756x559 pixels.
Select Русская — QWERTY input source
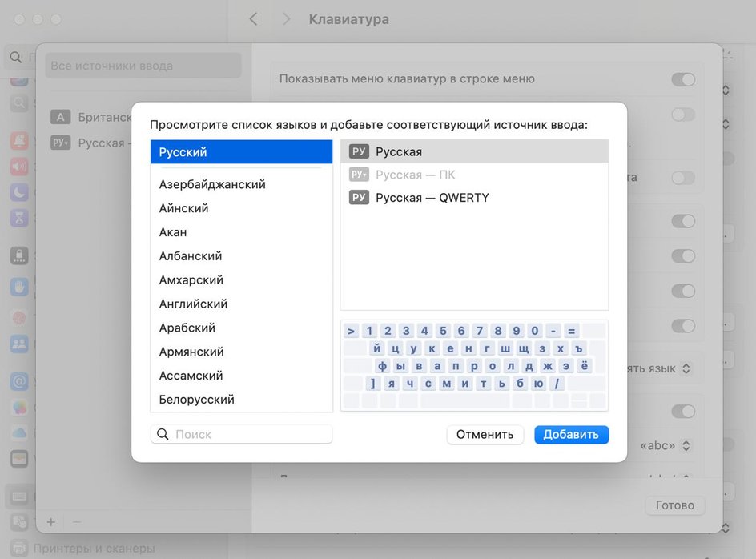pos(474,198)
